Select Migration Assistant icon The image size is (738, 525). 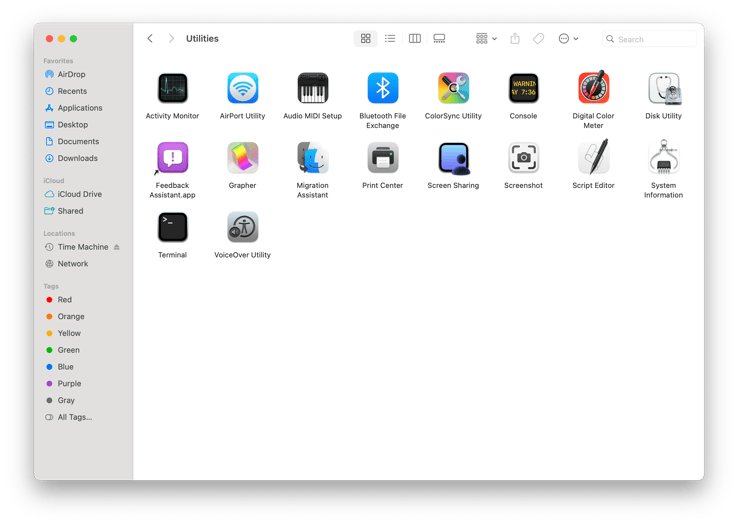(313, 158)
